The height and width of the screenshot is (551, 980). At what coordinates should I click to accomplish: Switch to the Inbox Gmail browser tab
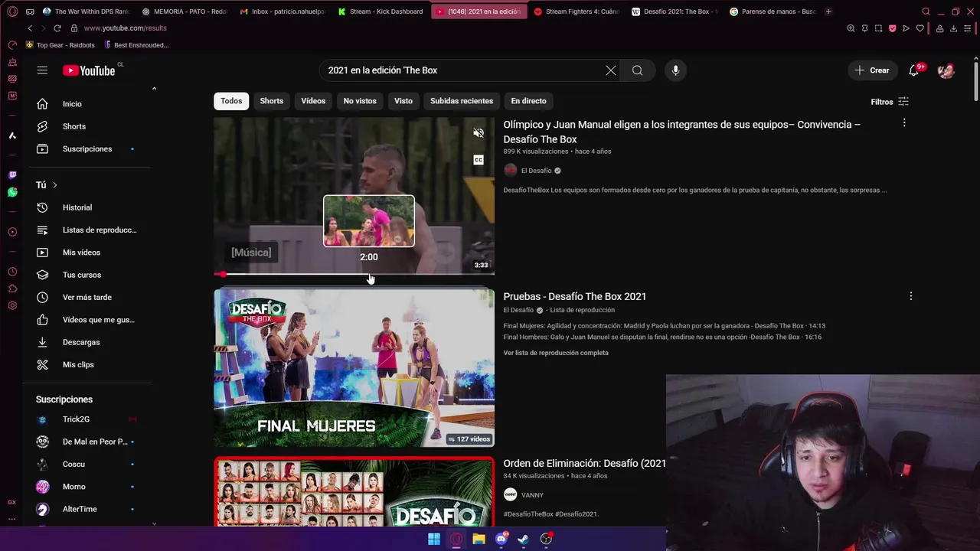(x=282, y=11)
